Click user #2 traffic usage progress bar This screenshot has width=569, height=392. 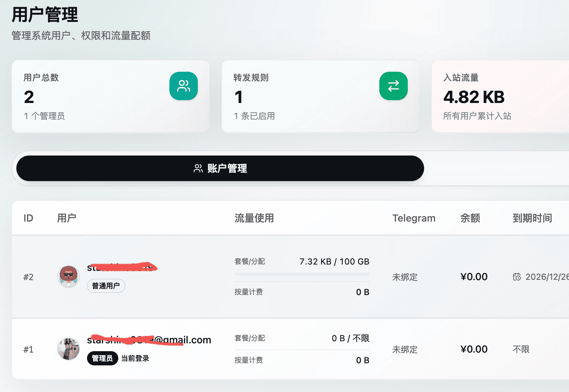click(302, 274)
